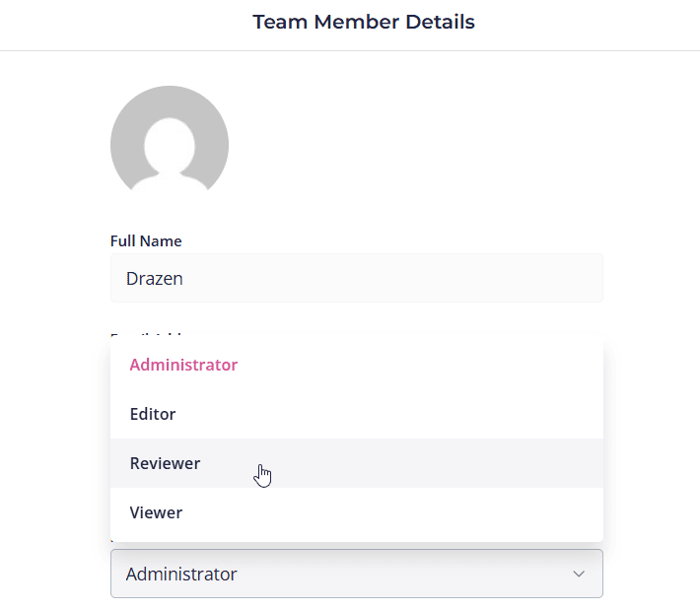Select the Administrator role option
This screenshot has height=610, width=700.
click(183, 365)
